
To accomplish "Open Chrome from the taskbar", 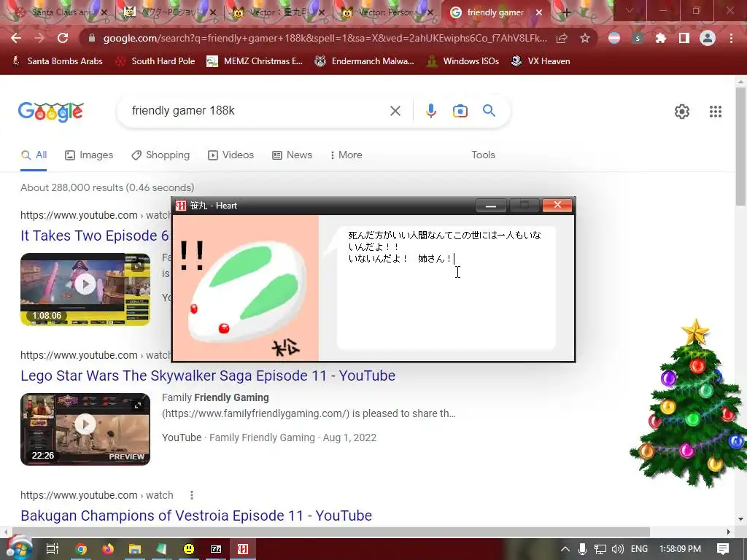I will point(81,549).
